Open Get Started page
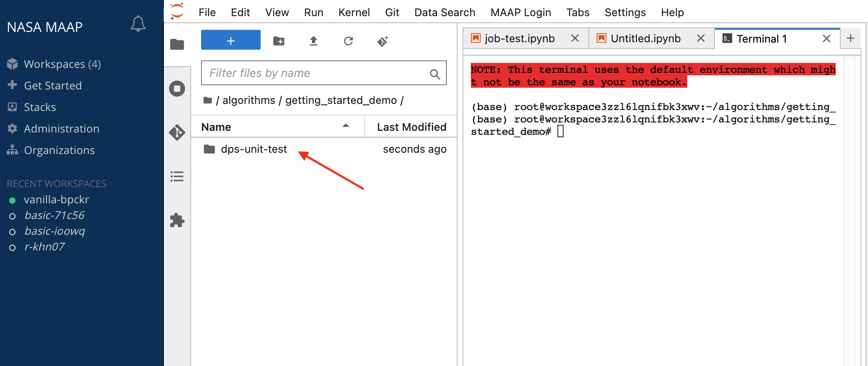Image resolution: width=868 pixels, height=366 pixels. point(53,86)
